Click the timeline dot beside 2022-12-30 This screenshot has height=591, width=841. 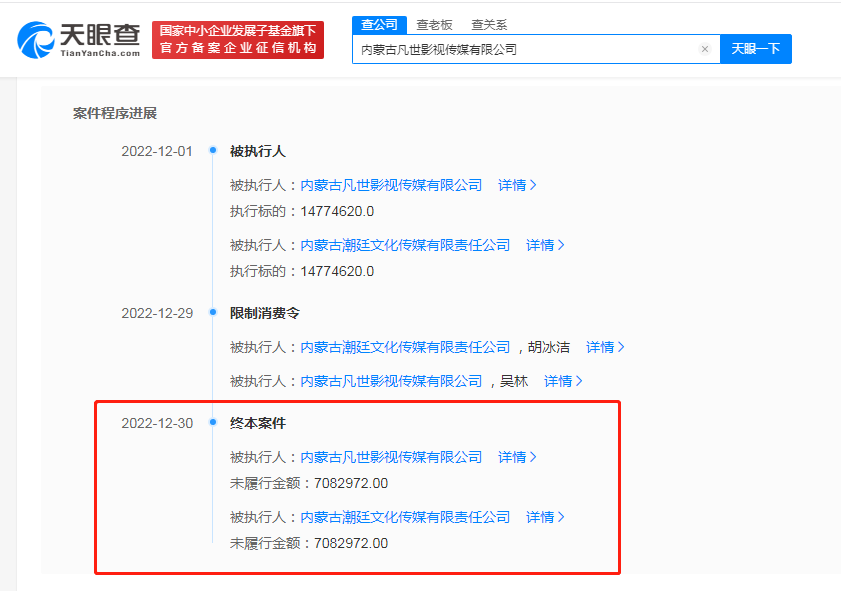coord(211,422)
